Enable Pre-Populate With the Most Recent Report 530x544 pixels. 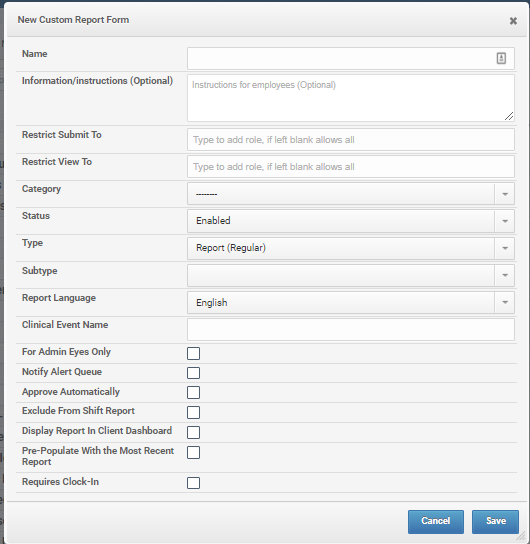click(193, 452)
